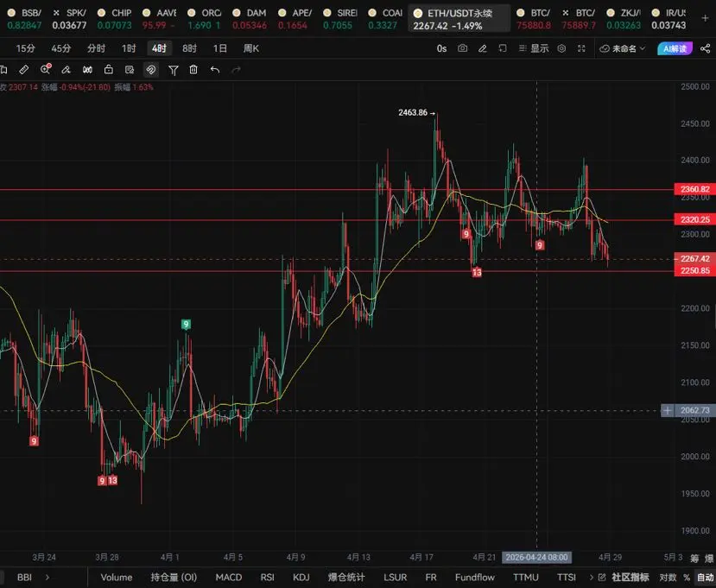Image resolution: width=716 pixels, height=588 pixels.
Task: Click the candlestick pattern tool icon
Action: [x=87, y=70]
